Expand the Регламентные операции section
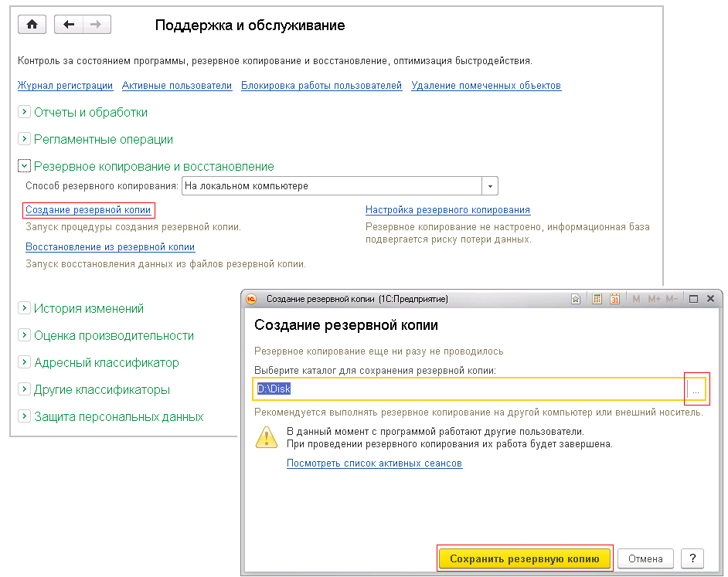 [x=24, y=140]
